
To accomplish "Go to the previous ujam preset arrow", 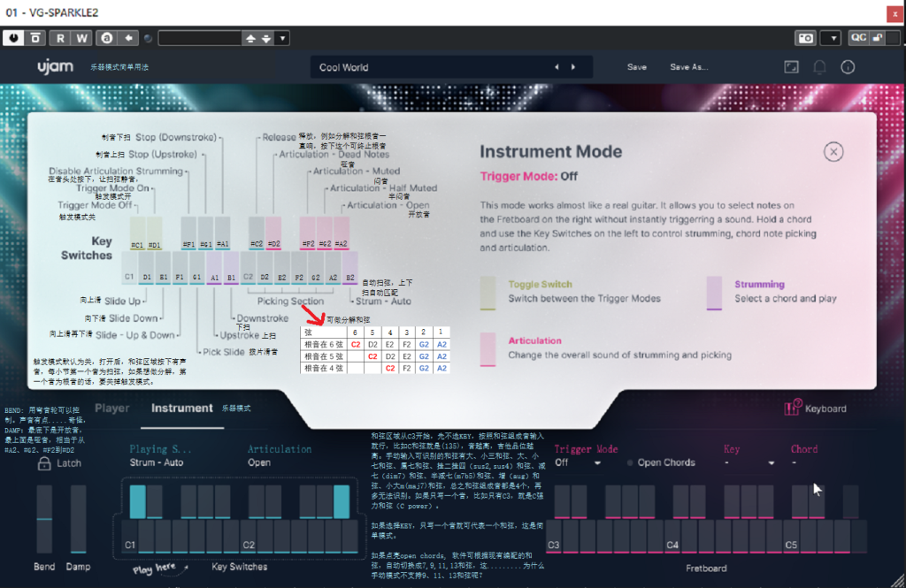I will [x=557, y=67].
